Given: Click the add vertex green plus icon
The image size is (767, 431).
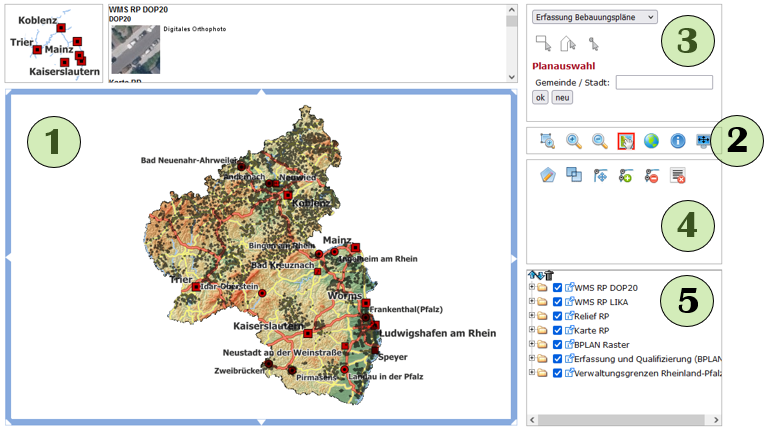Looking at the screenshot, I should point(626,175).
